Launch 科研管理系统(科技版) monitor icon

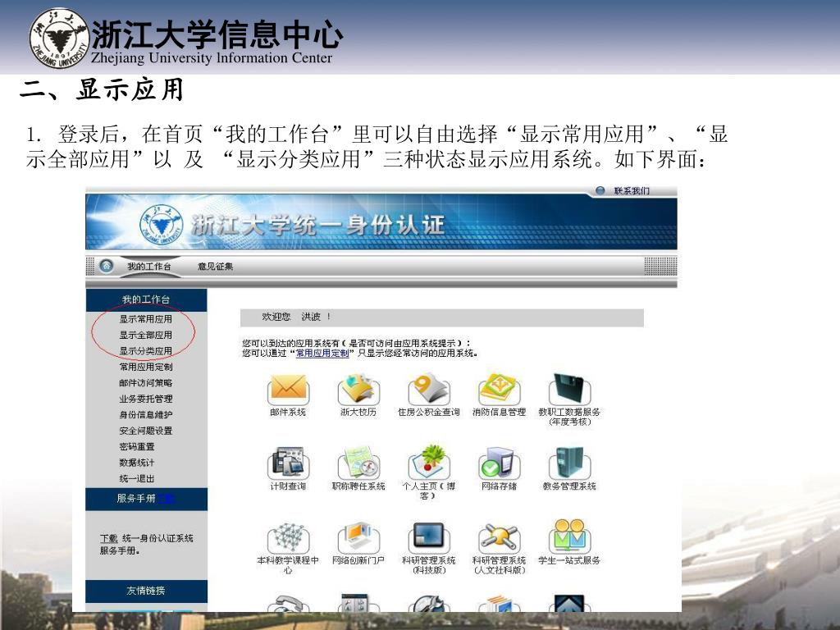click(x=428, y=537)
